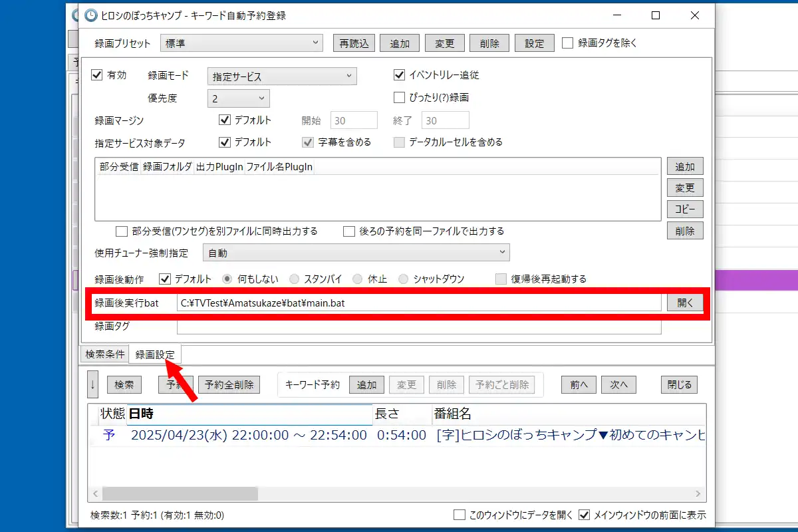Click 追加 button beside folder list

tap(685, 166)
